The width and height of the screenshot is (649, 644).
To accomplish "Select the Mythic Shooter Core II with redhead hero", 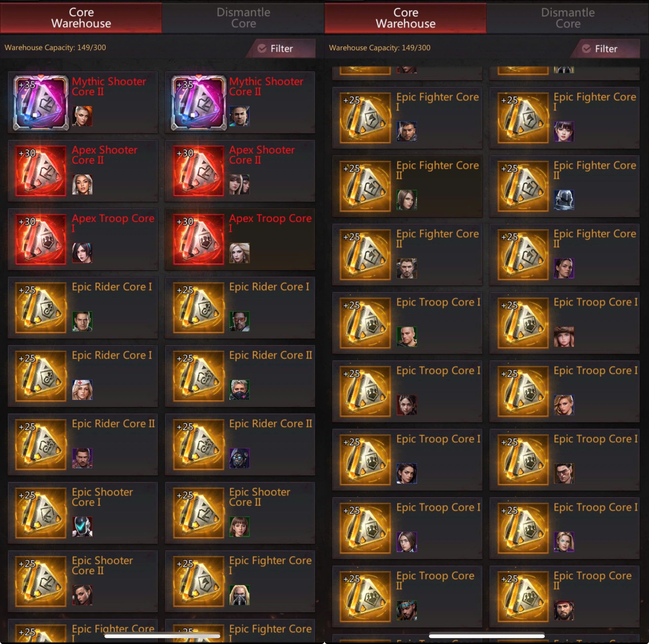I will [x=83, y=102].
